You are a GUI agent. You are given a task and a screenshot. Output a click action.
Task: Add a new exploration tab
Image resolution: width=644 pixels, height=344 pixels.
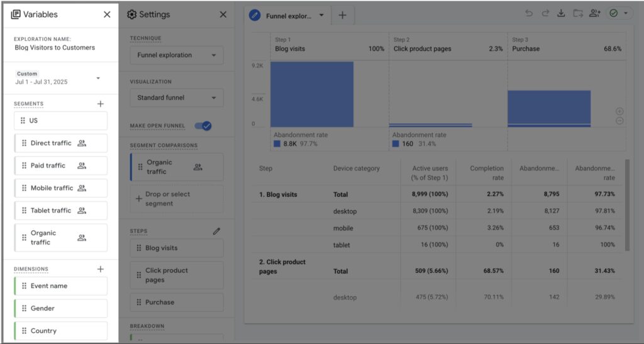[x=342, y=16]
